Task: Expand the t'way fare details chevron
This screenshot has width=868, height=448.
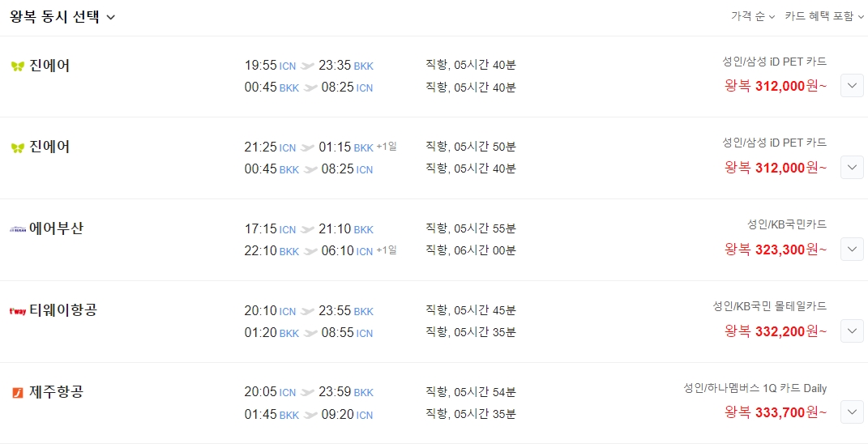Action: coord(852,331)
